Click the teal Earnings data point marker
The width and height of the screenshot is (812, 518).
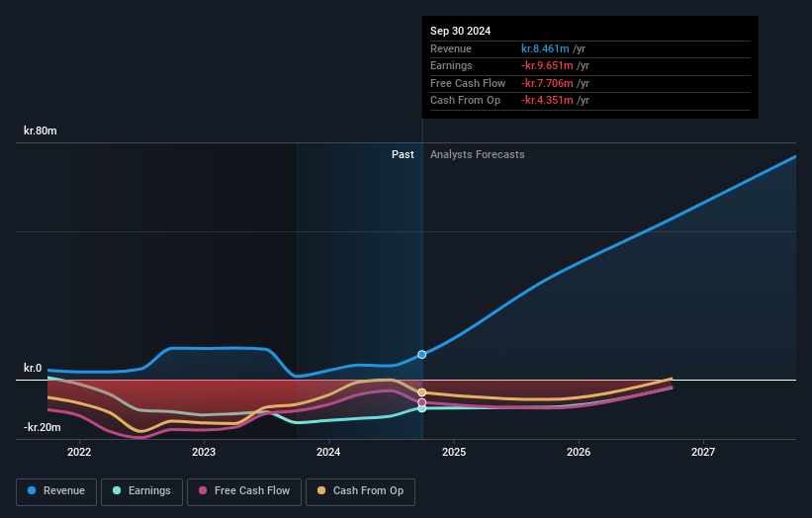(x=422, y=409)
